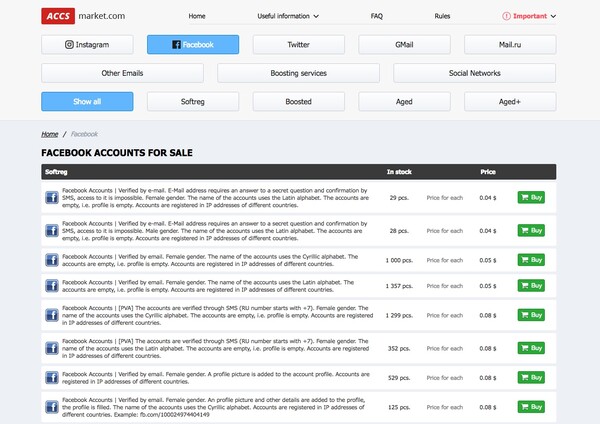Buy the 352 pcs. PVA accounts

point(531,348)
